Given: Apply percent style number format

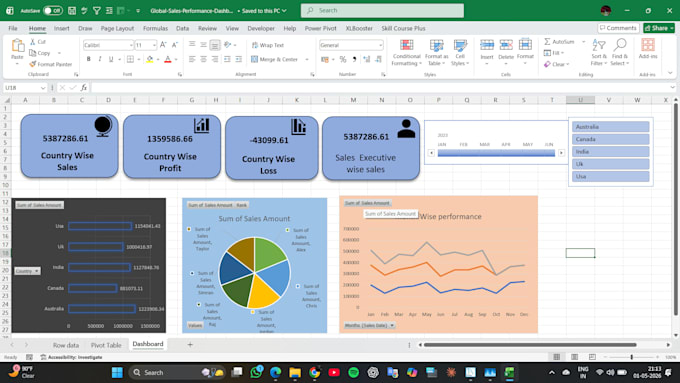Looking at the screenshot, I should pyautogui.click(x=343, y=59).
